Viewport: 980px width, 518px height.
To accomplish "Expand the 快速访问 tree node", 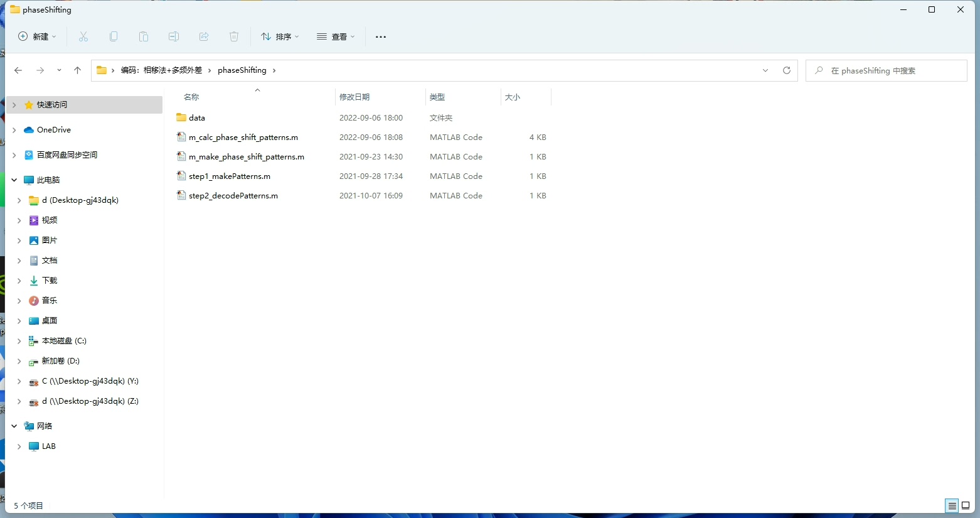I will tap(14, 105).
